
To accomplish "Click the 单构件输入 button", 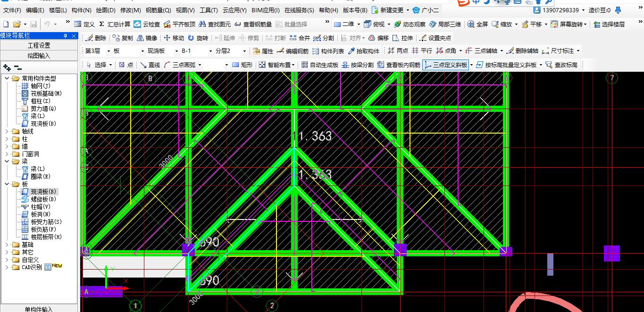I will click(x=39, y=309).
